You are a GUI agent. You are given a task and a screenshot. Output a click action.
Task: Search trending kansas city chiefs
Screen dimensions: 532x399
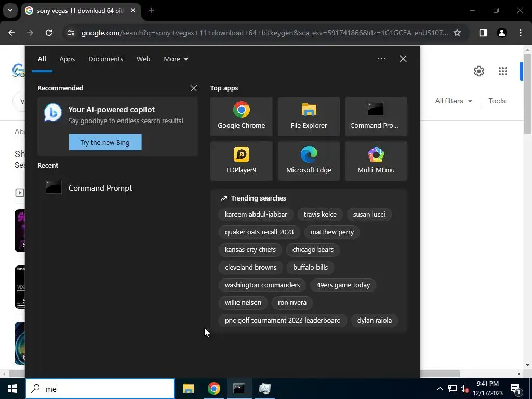(250, 250)
